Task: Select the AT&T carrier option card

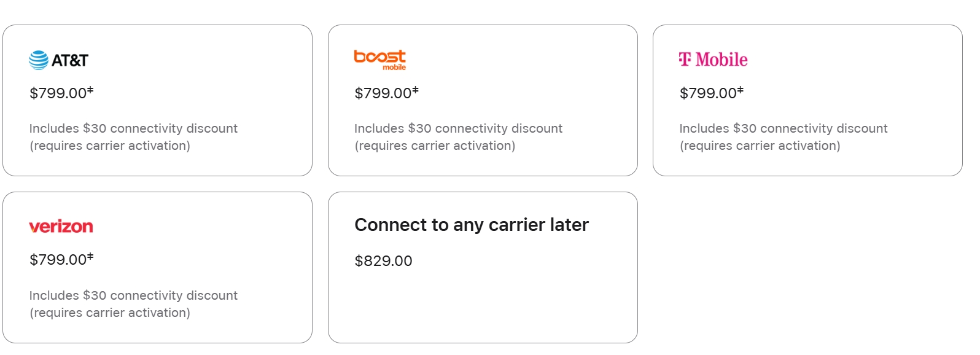Action: click(x=157, y=100)
